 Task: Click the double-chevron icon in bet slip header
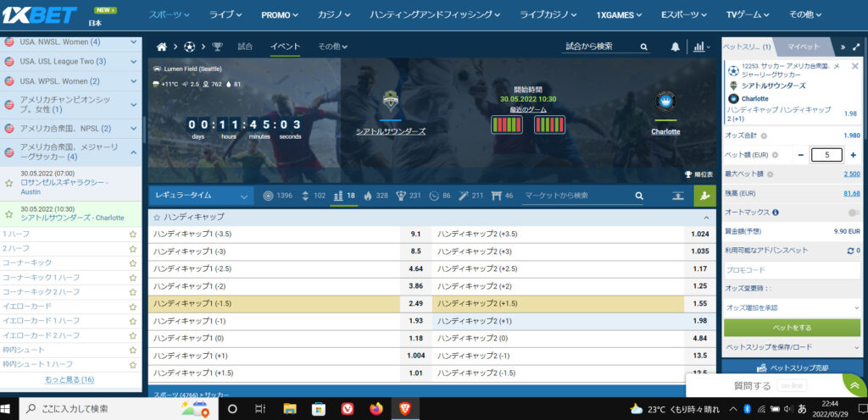(843, 47)
